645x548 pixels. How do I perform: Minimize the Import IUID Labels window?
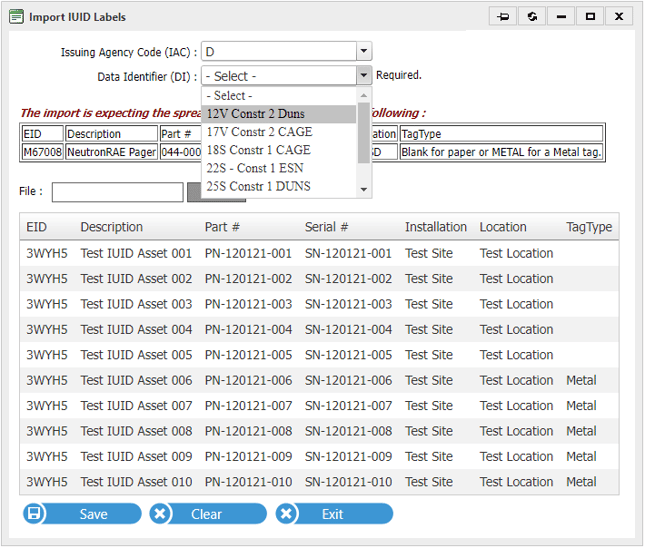pos(561,17)
